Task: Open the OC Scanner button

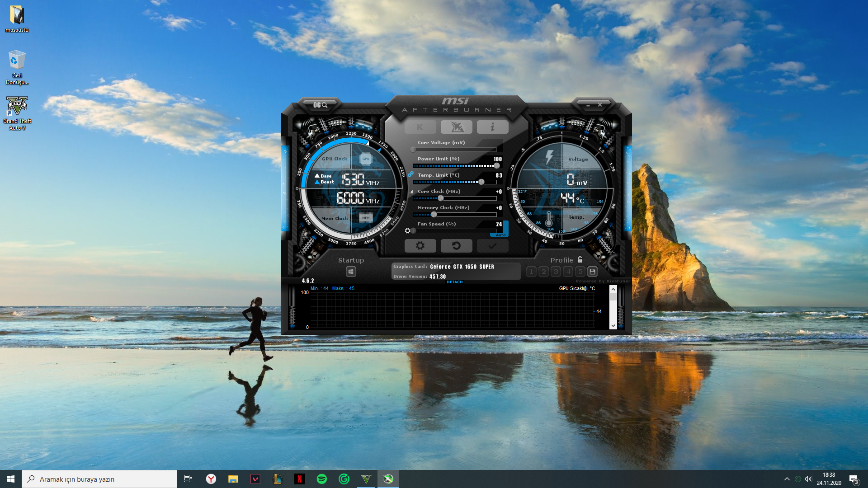Action: pyautogui.click(x=320, y=105)
